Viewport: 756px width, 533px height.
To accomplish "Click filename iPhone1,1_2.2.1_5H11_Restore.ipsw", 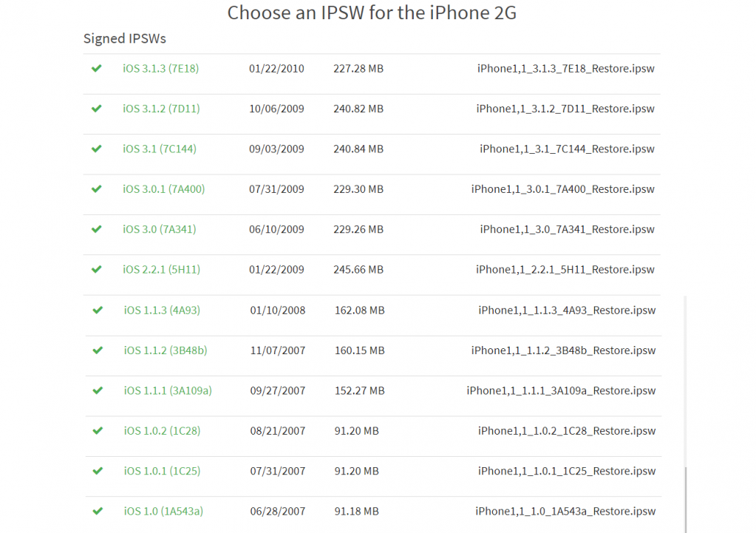I will click(x=565, y=270).
